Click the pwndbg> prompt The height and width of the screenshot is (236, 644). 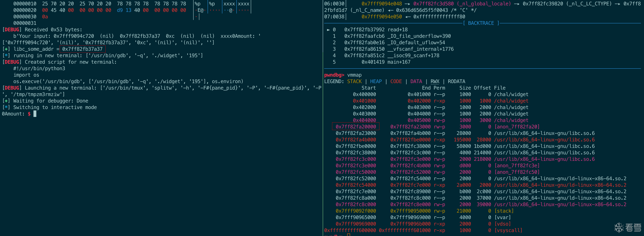pos(334,75)
